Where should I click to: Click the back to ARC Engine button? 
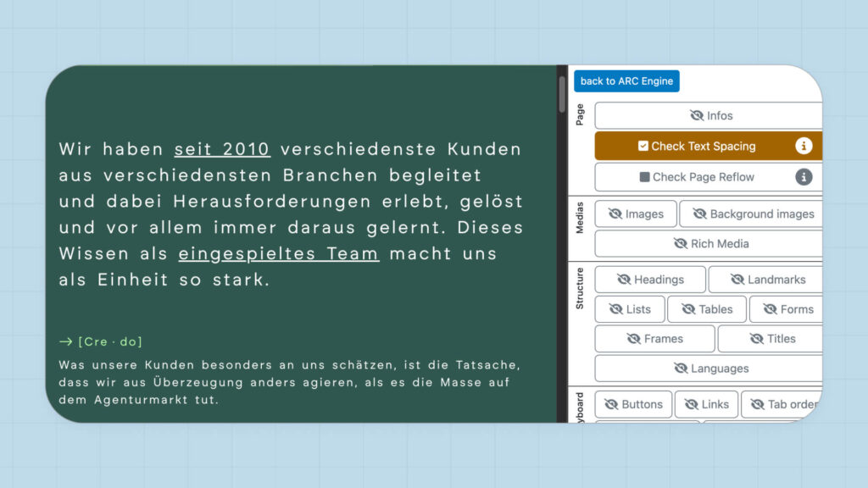626,80
